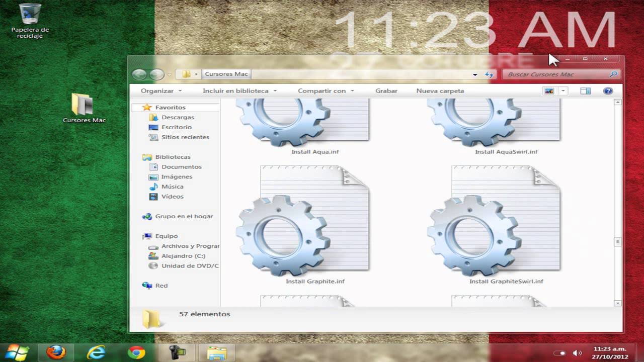
Task: Click 57 elementos in details pane
Action: [x=204, y=314]
